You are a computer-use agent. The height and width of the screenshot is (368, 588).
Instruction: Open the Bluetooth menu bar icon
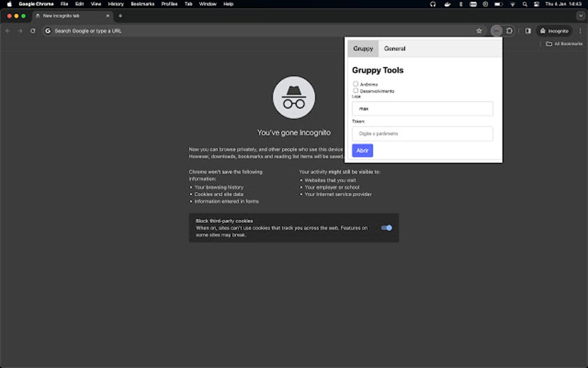point(461,4)
